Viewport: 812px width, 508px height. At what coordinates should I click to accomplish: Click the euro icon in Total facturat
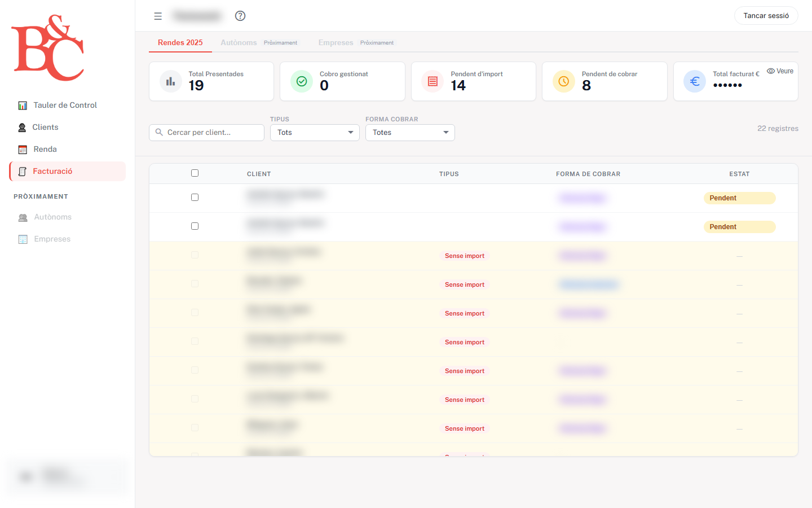[x=694, y=81]
